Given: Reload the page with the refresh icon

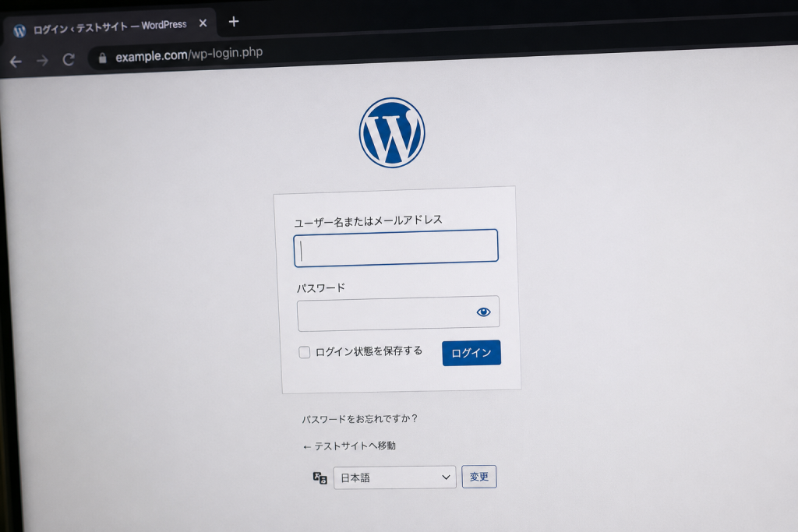Looking at the screenshot, I should 69,60.
